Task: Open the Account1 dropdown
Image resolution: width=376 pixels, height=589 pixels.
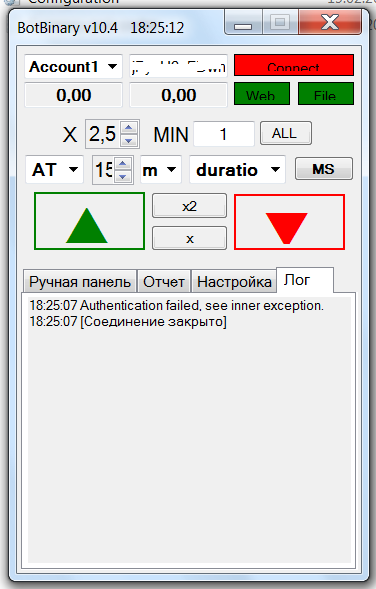Action: [73, 66]
